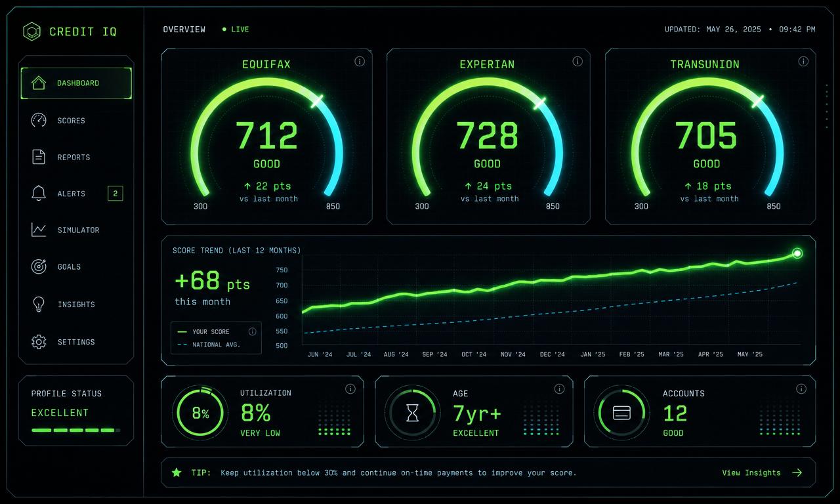This screenshot has height=504, width=840.
Task: Click the Equifax card title
Action: click(266, 64)
